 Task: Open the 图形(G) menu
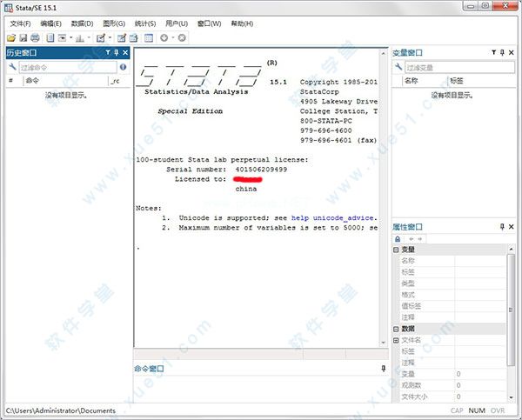[x=114, y=23]
